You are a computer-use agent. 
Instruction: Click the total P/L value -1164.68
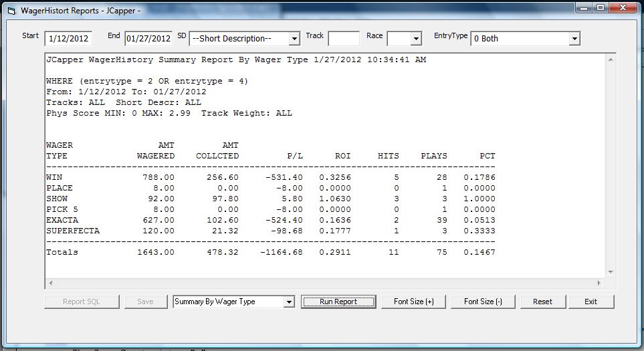coord(282,252)
